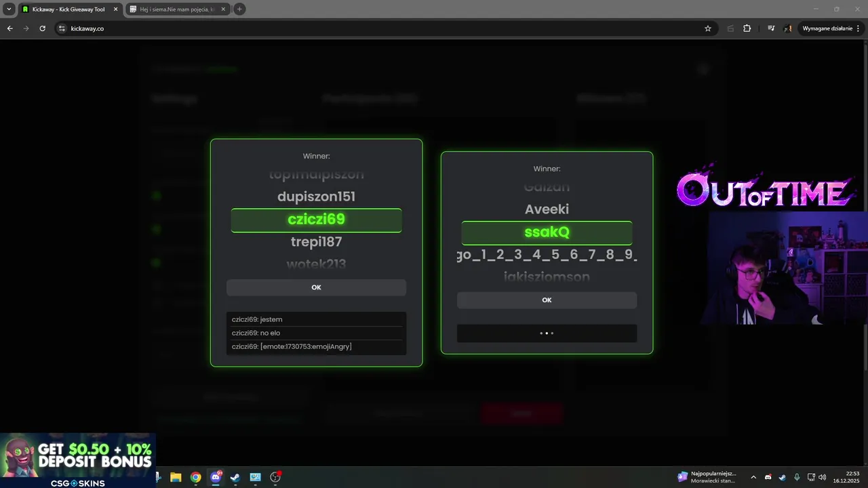Image resolution: width=868 pixels, height=488 pixels.
Task: Open Steam from the taskbar
Action: [235, 477]
